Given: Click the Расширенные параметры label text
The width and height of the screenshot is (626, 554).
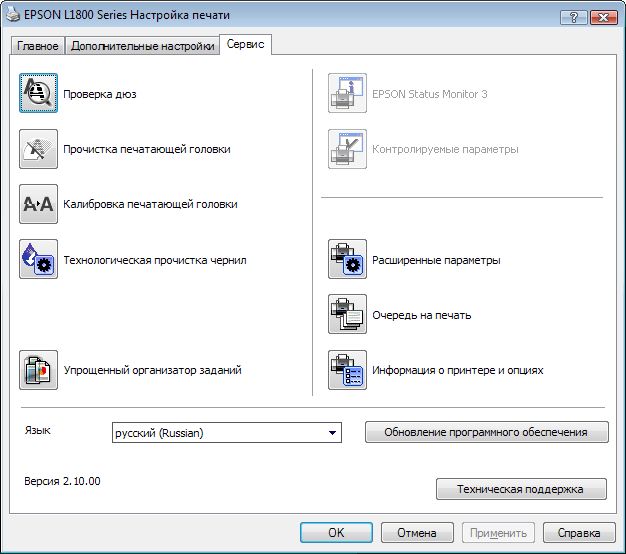Looking at the screenshot, I should point(436,260).
